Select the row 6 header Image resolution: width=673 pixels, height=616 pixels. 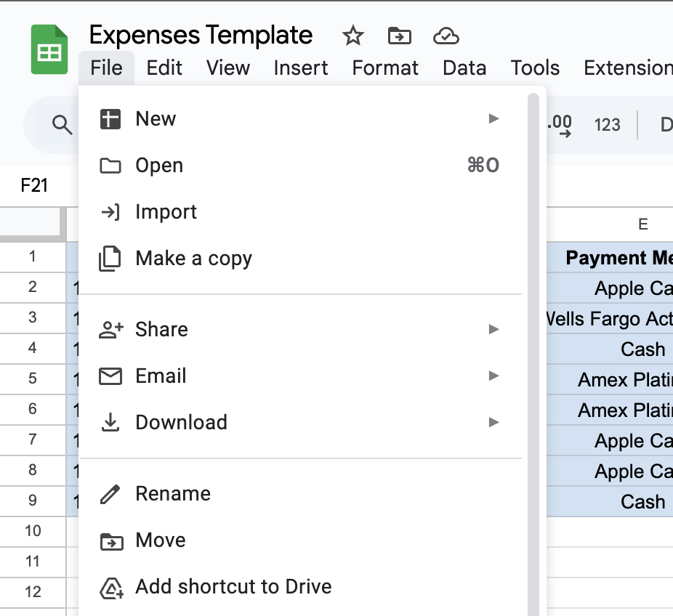[33, 409]
